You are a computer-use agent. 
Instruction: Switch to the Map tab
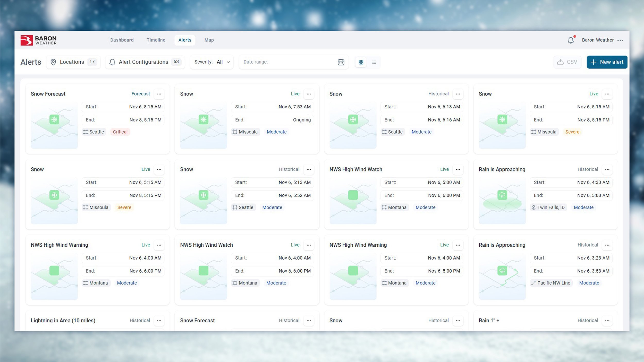(x=209, y=40)
